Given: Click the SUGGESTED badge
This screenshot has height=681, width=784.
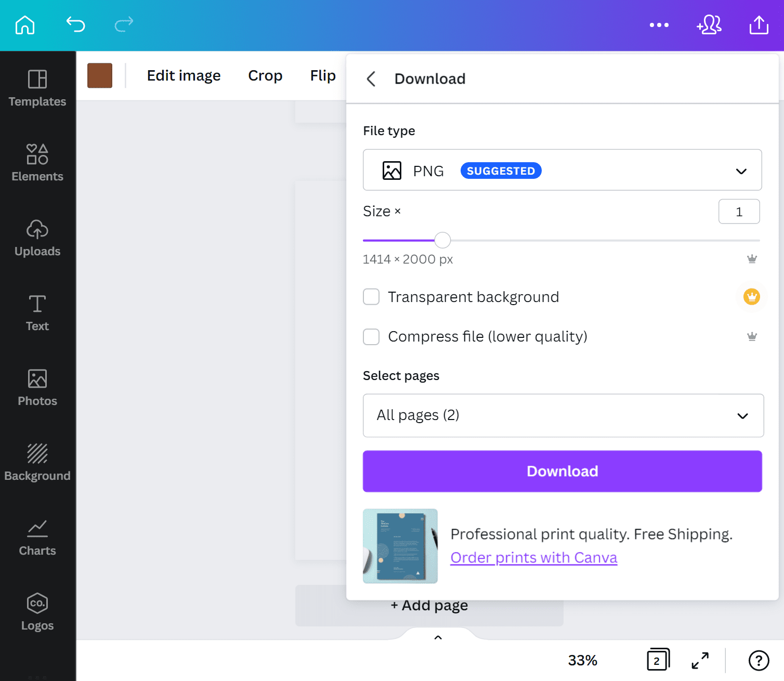Looking at the screenshot, I should point(501,171).
